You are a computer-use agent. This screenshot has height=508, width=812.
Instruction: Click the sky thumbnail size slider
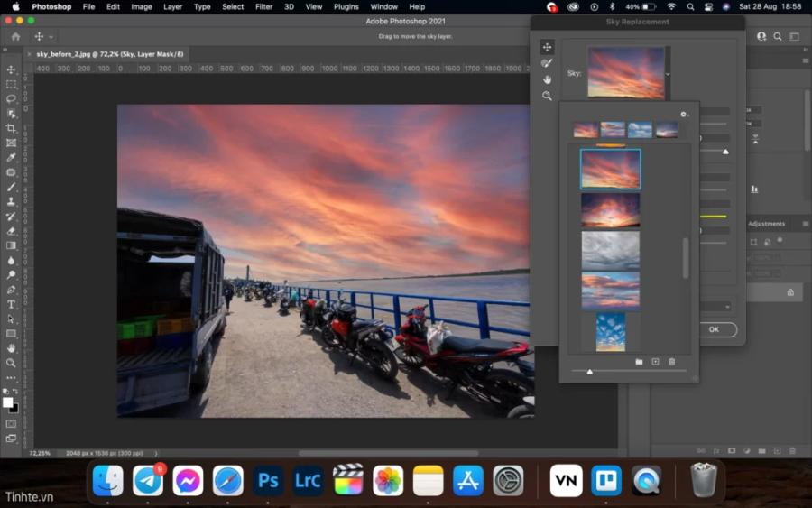(x=590, y=371)
